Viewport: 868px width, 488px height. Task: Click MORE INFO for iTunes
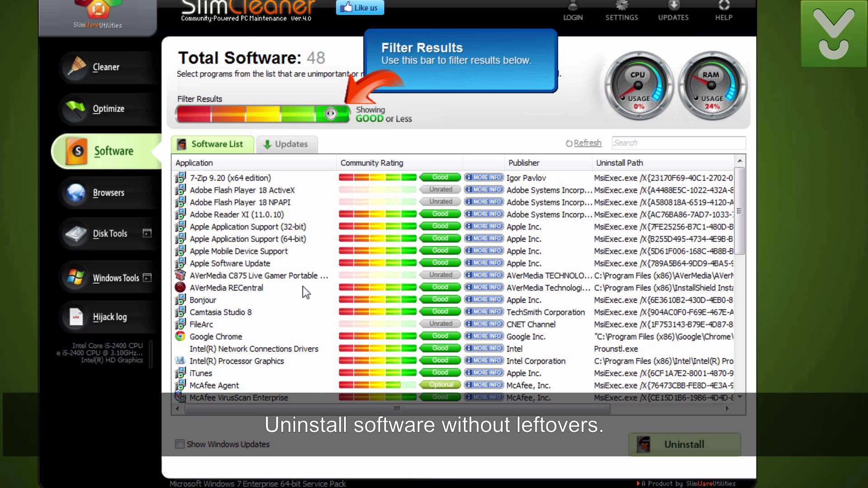(483, 372)
